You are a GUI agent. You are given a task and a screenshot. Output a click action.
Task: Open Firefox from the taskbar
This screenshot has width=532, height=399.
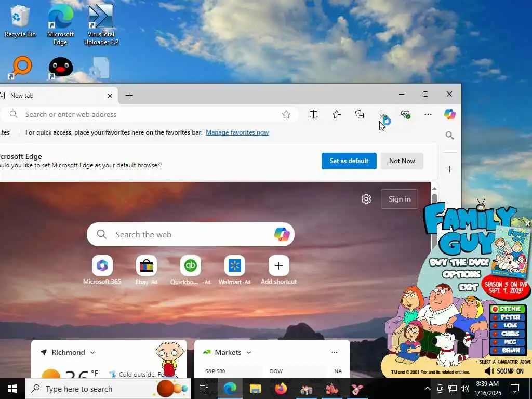coord(281,389)
